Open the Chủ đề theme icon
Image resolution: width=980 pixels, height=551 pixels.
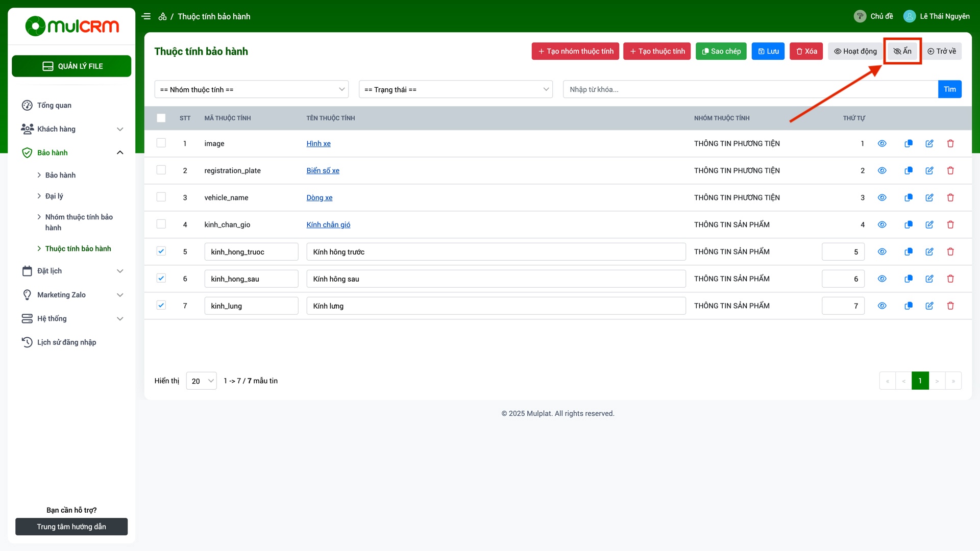point(860,16)
